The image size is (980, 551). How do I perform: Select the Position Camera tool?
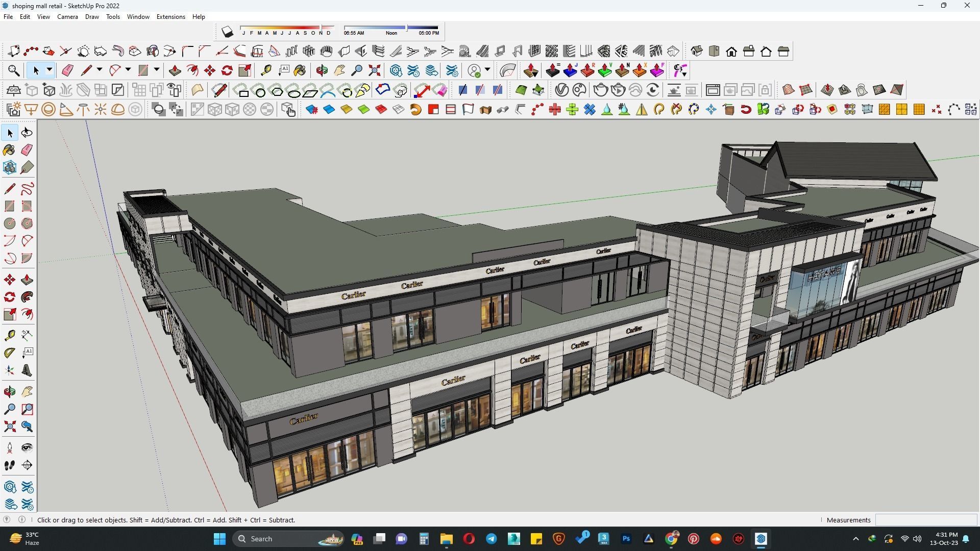click(10, 448)
